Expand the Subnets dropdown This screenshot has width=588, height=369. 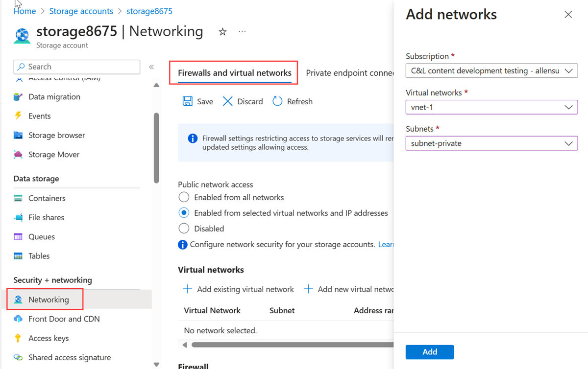[x=491, y=143]
